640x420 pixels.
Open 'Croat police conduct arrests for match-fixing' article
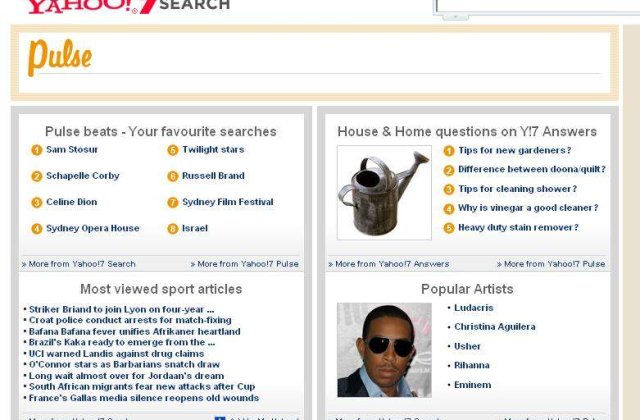(x=130, y=320)
